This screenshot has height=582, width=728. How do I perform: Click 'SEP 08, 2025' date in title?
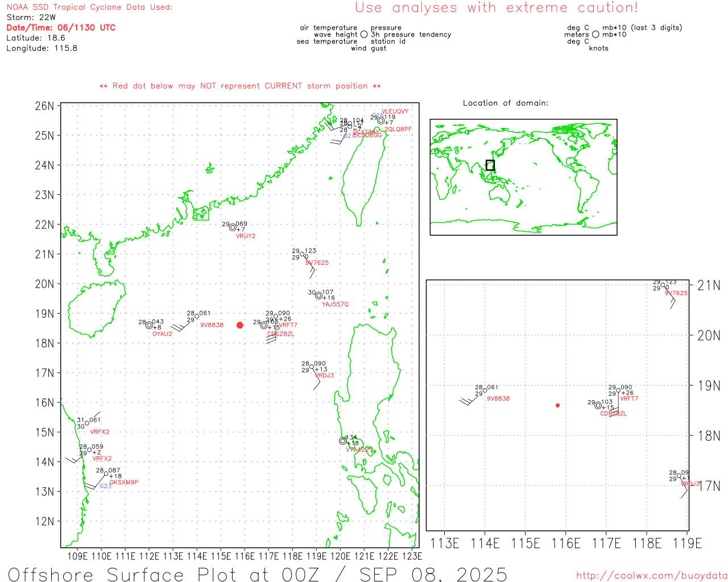(x=433, y=574)
